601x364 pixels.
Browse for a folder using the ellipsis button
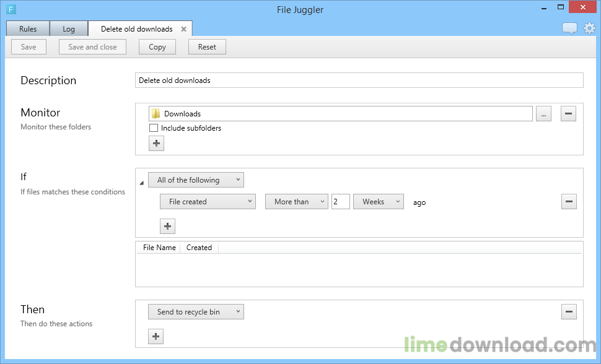[543, 113]
